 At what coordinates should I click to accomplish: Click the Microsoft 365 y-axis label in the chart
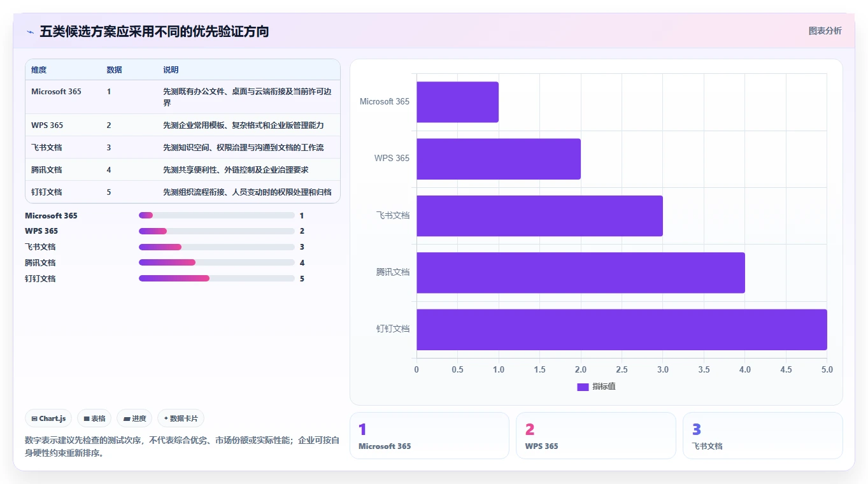pos(385,102)
